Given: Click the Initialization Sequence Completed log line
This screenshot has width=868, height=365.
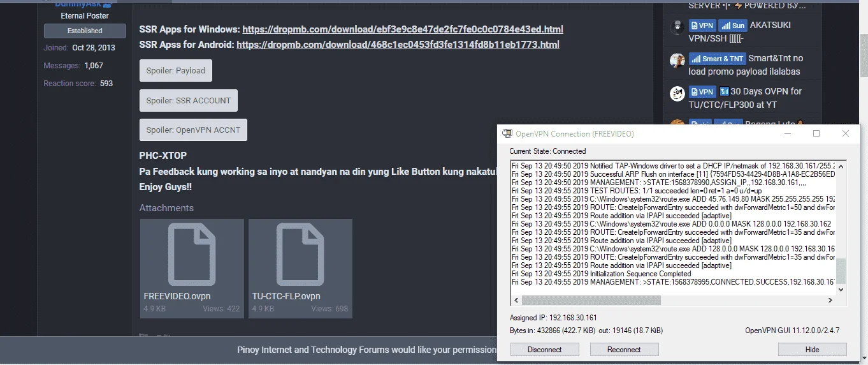Looking at the screenshot, I should 602,274.
